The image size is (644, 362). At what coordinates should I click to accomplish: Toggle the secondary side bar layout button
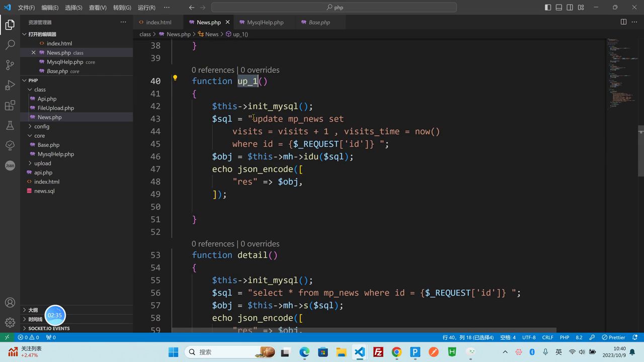(x=570, y=8)
